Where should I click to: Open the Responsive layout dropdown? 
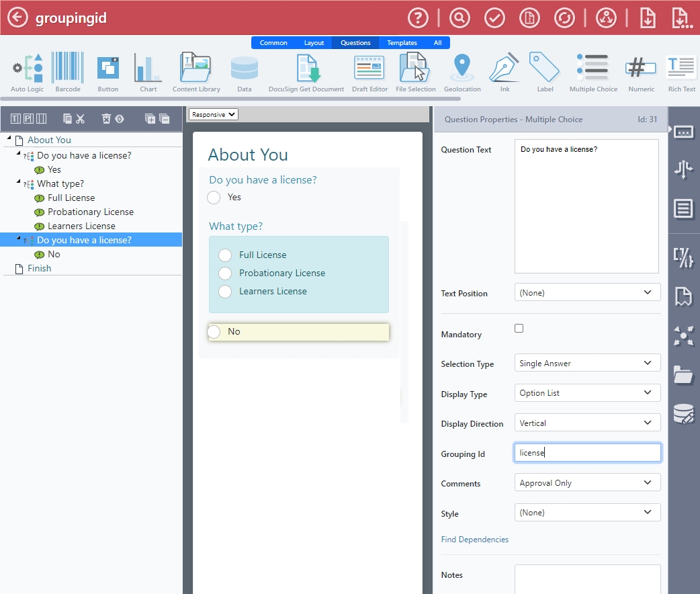point(214,114)
